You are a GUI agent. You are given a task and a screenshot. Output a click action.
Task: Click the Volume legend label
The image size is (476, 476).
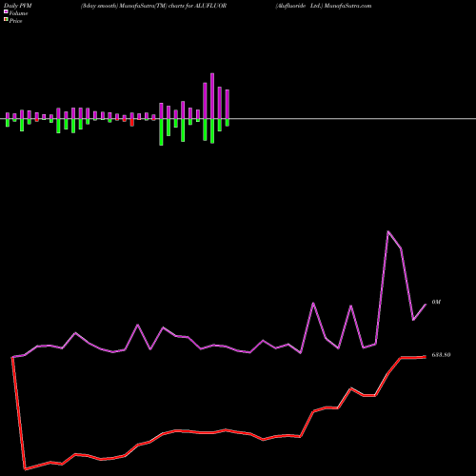[x=18, y=13]
